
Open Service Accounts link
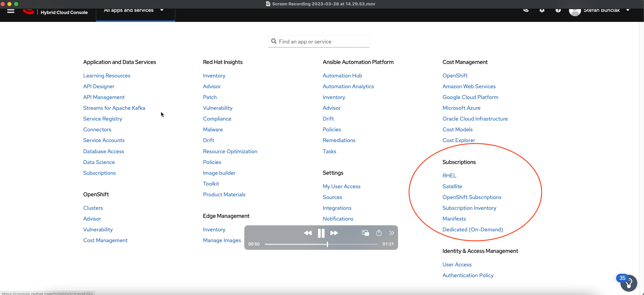[x=104, y=140]
